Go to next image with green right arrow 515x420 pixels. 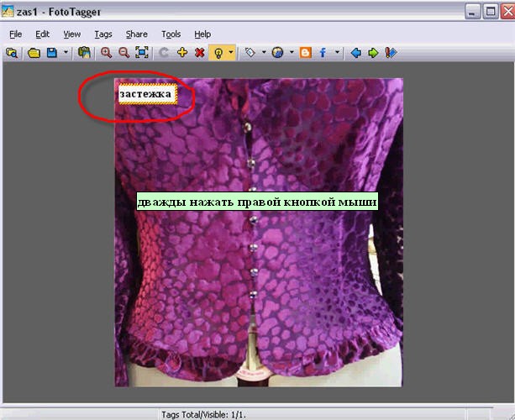[x=373, y=53]
